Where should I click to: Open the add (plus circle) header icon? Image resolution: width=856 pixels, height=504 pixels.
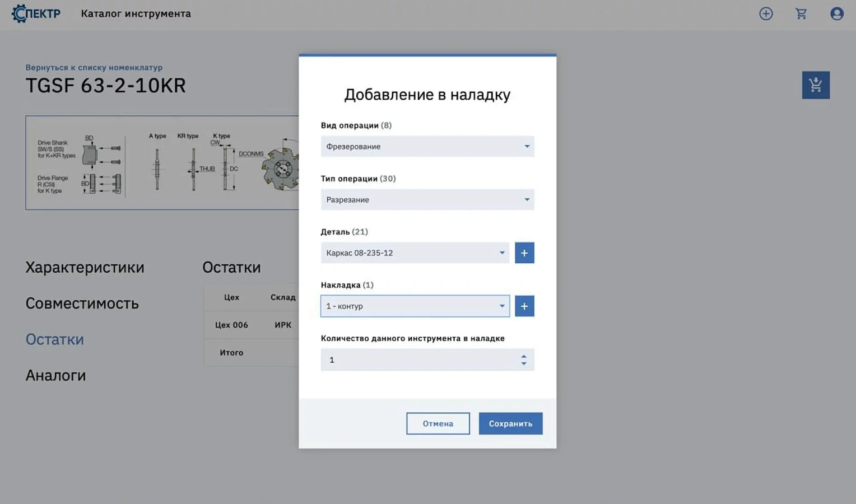[766, 13]
